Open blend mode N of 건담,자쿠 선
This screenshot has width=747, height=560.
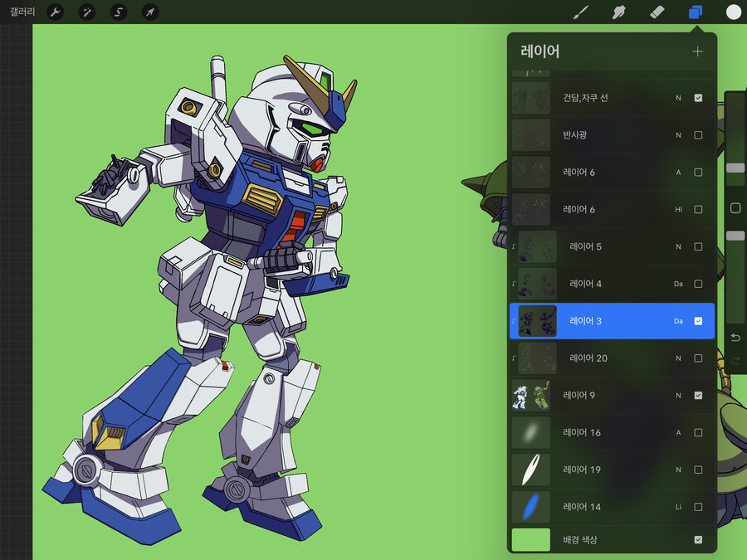pyautogui.click(x=678, y=98)
